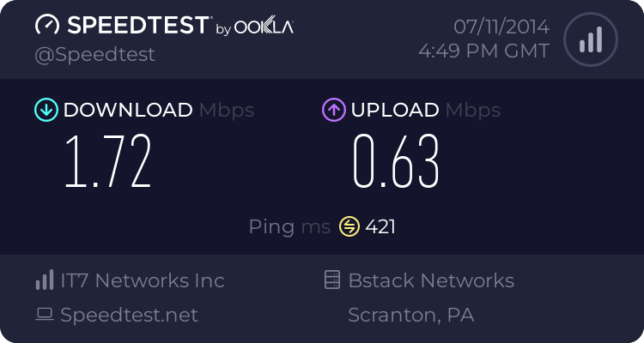
Task: Click the 1.72 download speed value
Action: tap(108, 160)
